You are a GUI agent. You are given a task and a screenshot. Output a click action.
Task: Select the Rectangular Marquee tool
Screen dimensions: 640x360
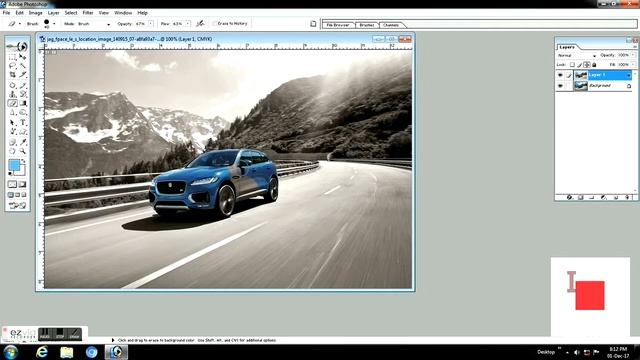(x=13, y=57)
